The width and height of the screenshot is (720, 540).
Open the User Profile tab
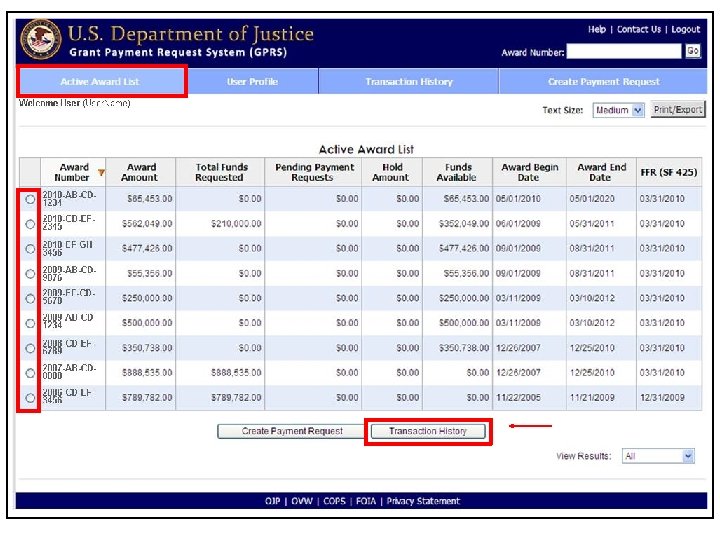point(252,82)
